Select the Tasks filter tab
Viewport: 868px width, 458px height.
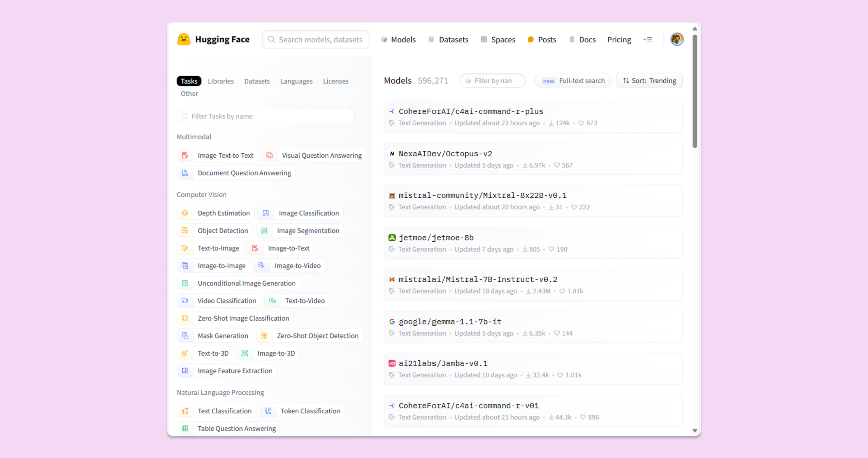pos(189,81)
